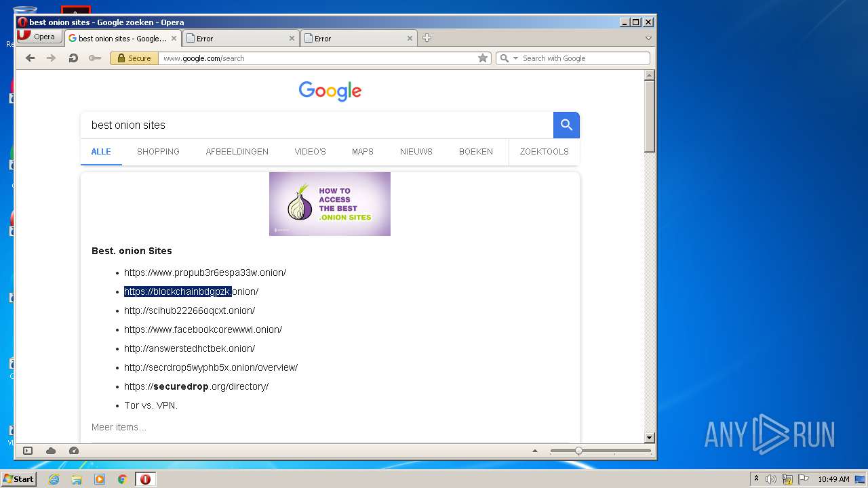Click the 'Best. onion Sites' heading
The image size is (868, 488).
click(132, 251)
